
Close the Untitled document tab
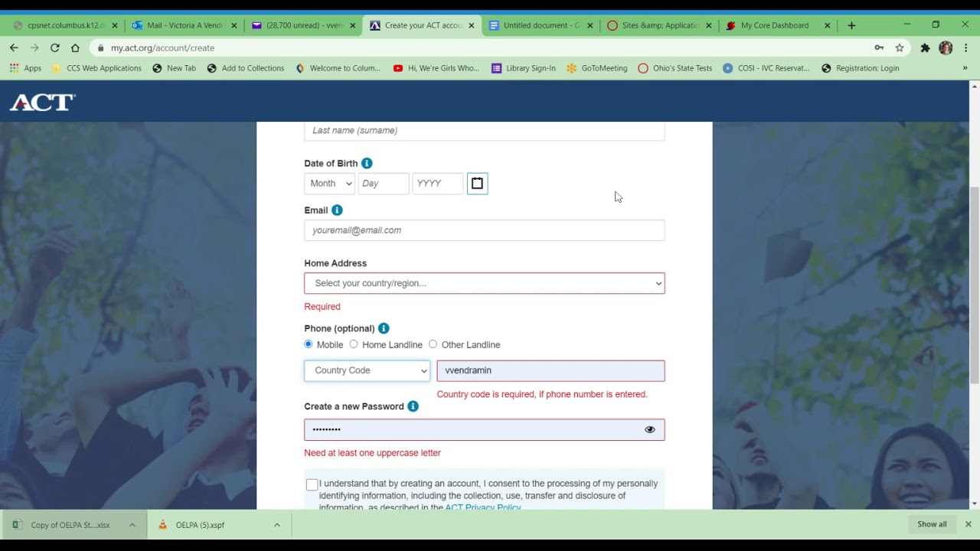coord(590,25)
